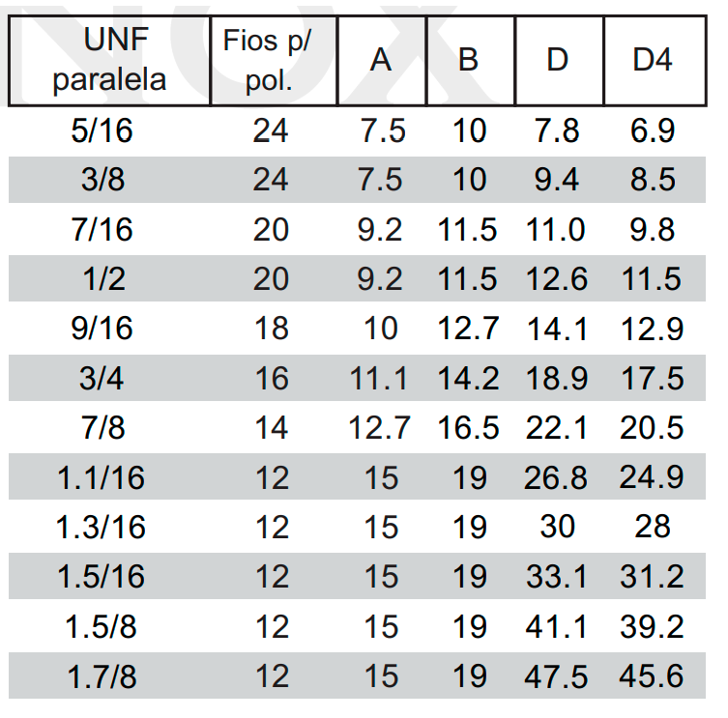Select column header D

click(x=560, y=60)
